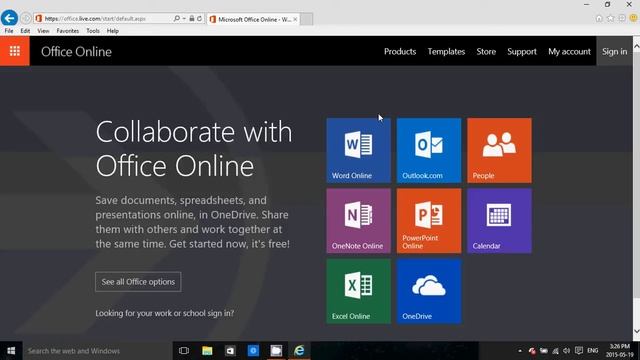Viewport: 640px width, 360px height.
Task: Click the Sign in button
Action: 614,51
